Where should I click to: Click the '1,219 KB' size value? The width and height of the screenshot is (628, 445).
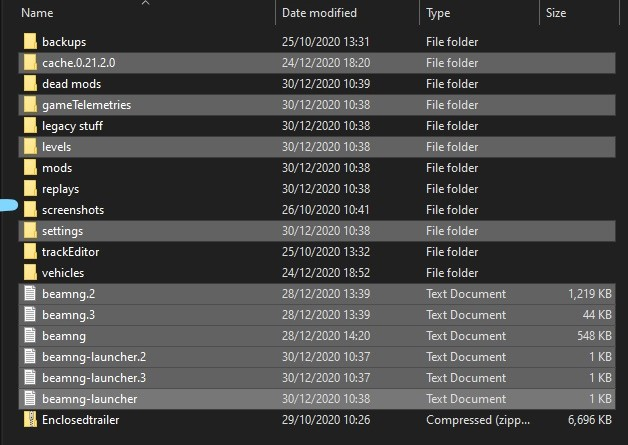pos(590,294)
